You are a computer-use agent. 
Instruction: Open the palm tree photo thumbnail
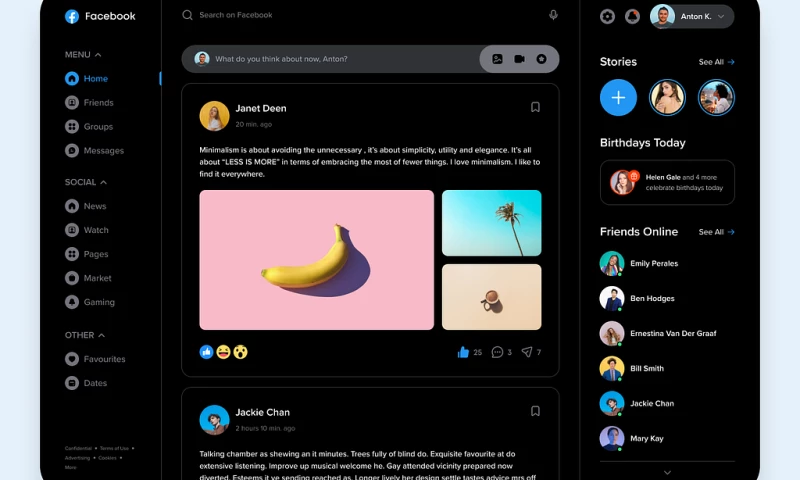click(491, 223)
